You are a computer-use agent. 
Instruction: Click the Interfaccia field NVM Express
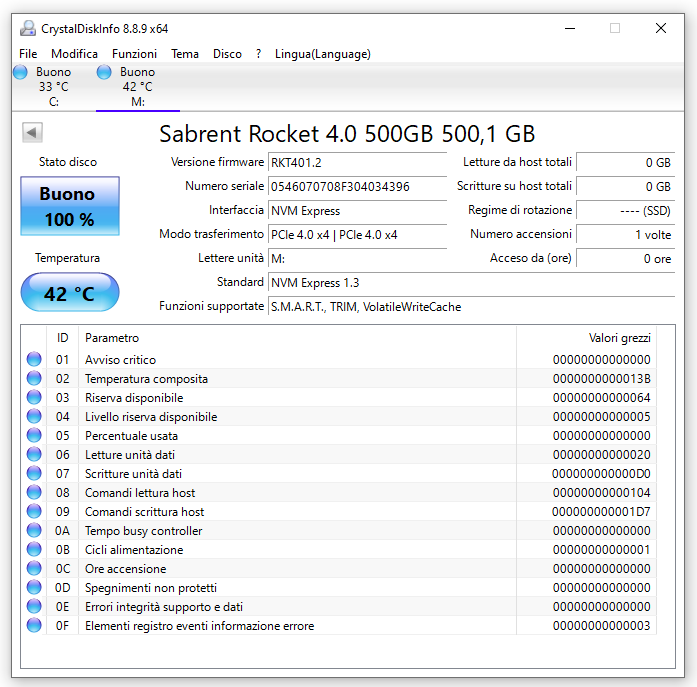point(357,210)
